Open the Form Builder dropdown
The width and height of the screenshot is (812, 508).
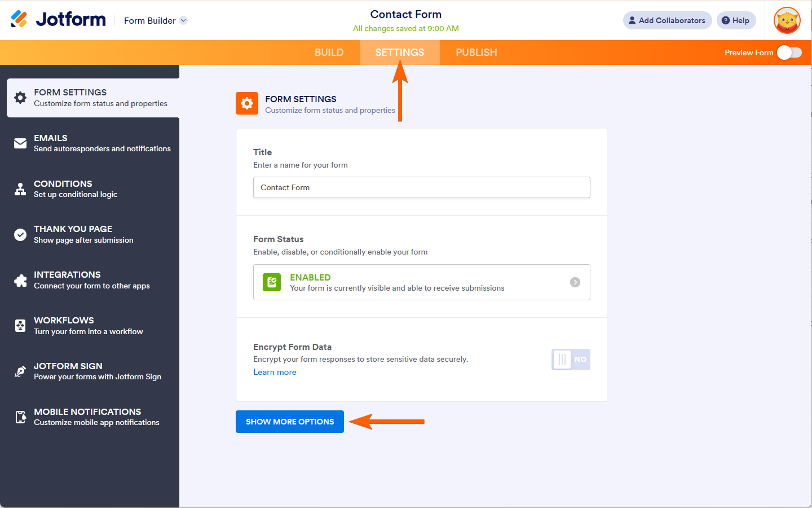(156, 20)
